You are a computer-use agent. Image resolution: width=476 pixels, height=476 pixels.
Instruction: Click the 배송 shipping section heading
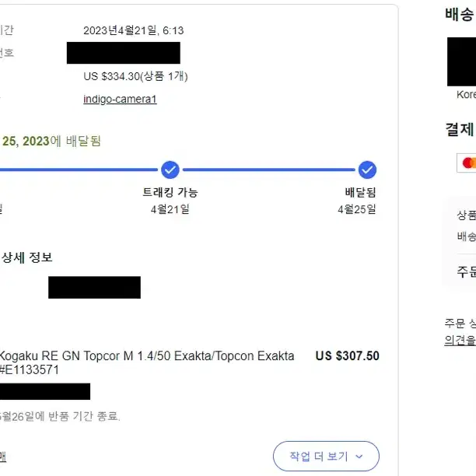(460, 15)
